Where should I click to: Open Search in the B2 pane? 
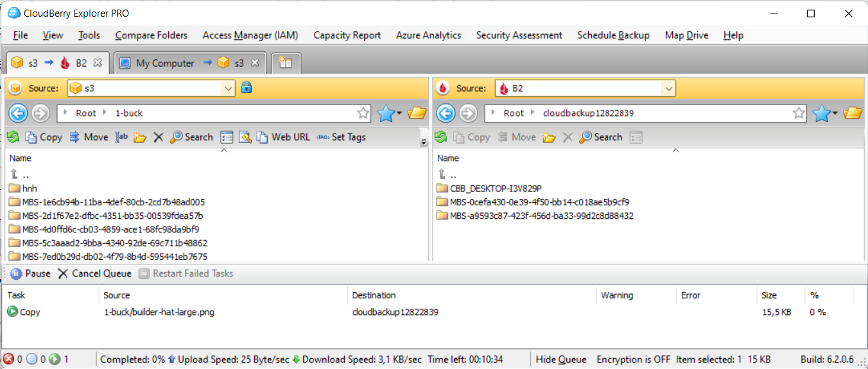point(601,137)
